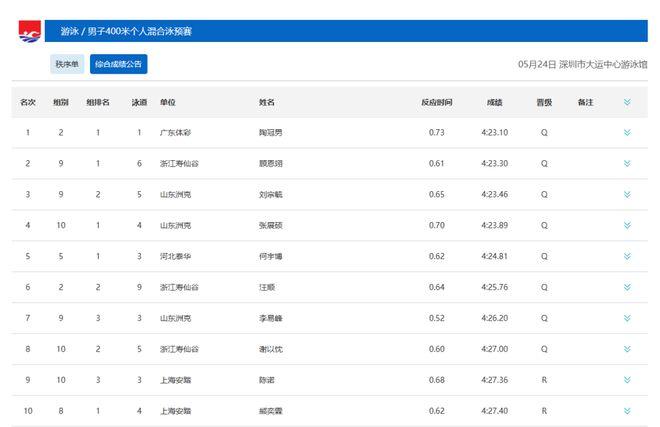Click reaction time 0.73
The height and width of the screenshot is (427, 660).
pos(436,133)
